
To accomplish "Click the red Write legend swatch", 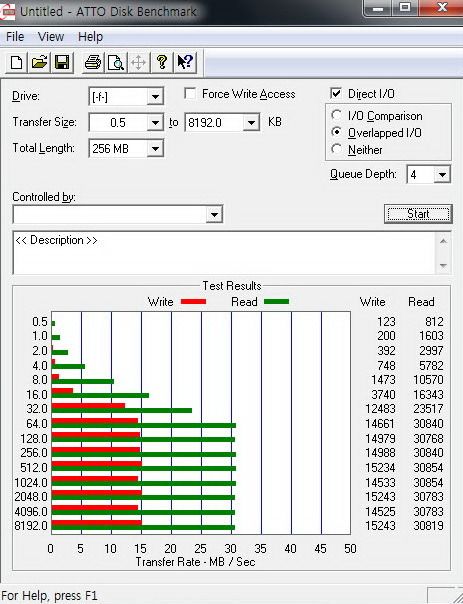I will (193, 302).
